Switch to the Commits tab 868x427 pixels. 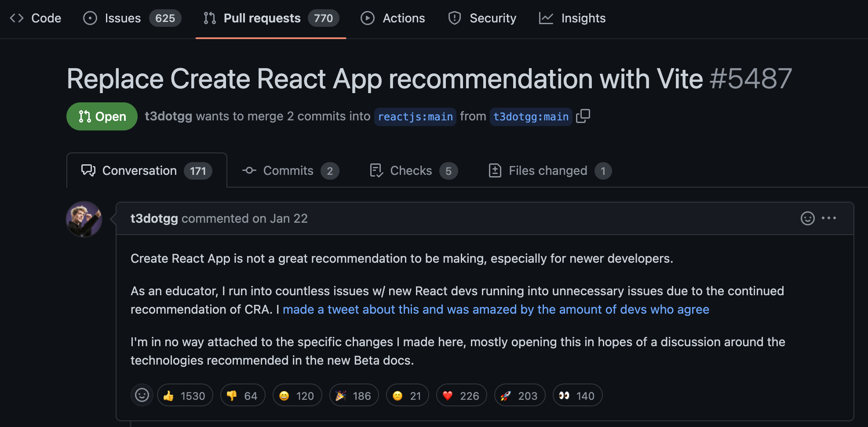tap(288, 170)
